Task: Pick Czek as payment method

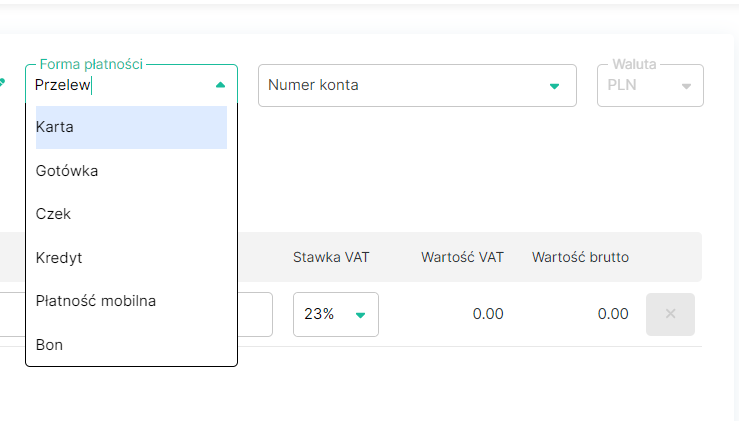Action: [x=131, y=214]
